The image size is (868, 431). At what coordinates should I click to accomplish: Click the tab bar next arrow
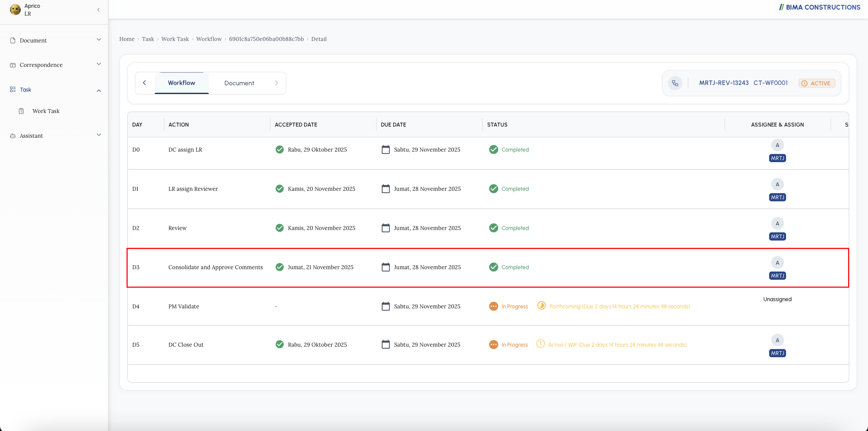(276, 83)
